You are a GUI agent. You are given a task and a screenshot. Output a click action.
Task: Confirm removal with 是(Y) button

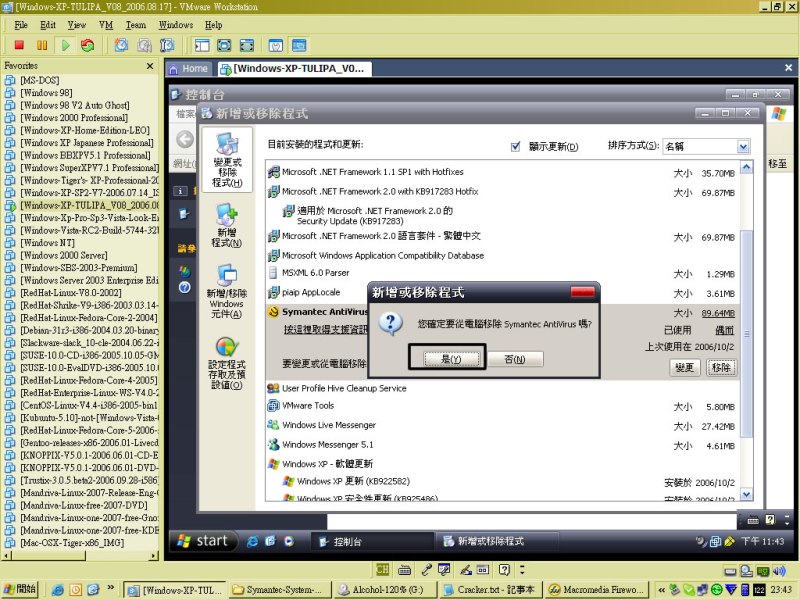click(x=451, y=359)
